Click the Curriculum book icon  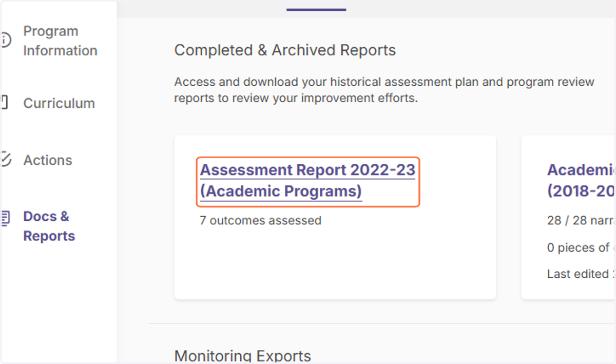coord(4,102)
